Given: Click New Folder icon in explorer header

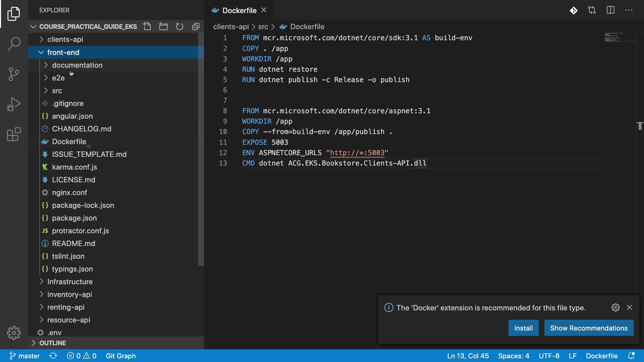Looking at the screenshot, I should tap(163, 26).
